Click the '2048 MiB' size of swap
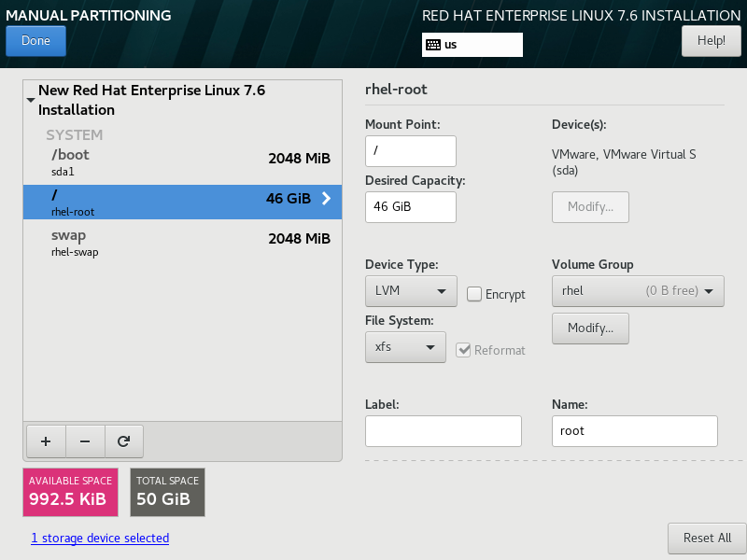747x560 pixels. click(x=299, y=239)
